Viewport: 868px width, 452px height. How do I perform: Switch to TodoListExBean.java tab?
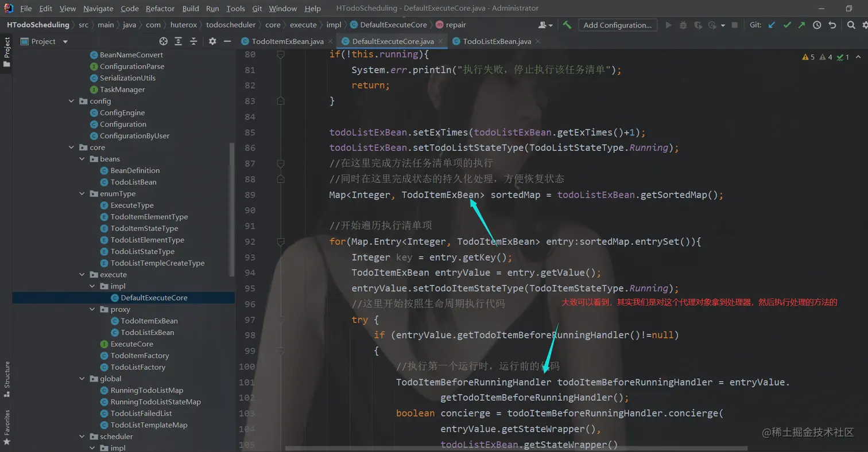(x=497, y=41)
